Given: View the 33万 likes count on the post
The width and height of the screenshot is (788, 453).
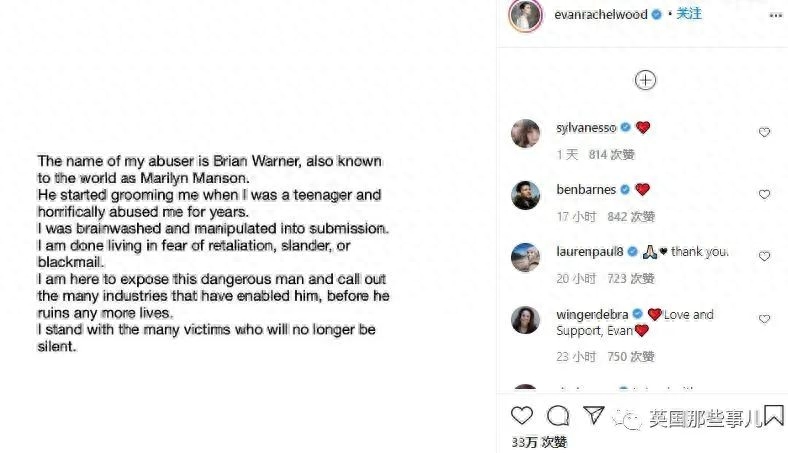Looking at the screenshot, I should (x=539, y=441).
